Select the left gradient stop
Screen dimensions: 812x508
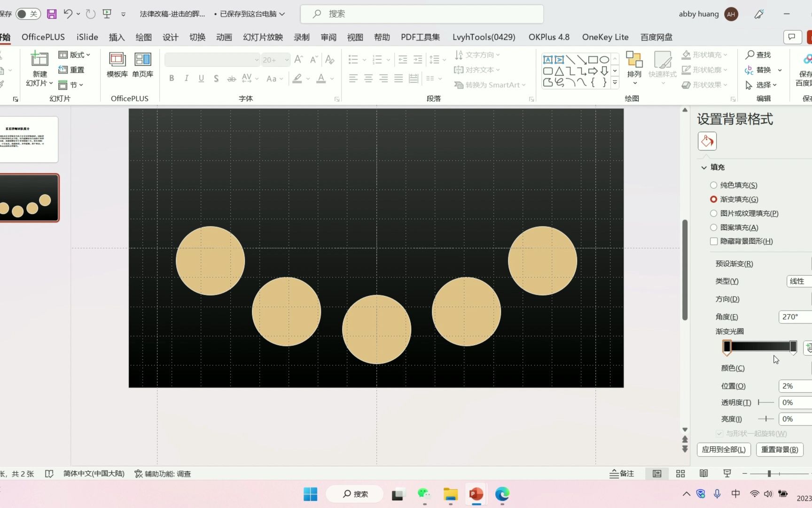pyautogui.click(x=727, y=347)
